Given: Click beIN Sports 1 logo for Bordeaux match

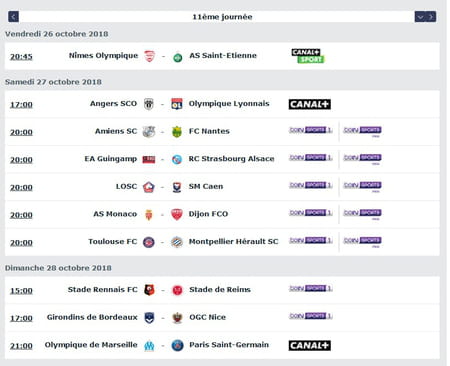Looking at the screenshot, I should point(311,316).
